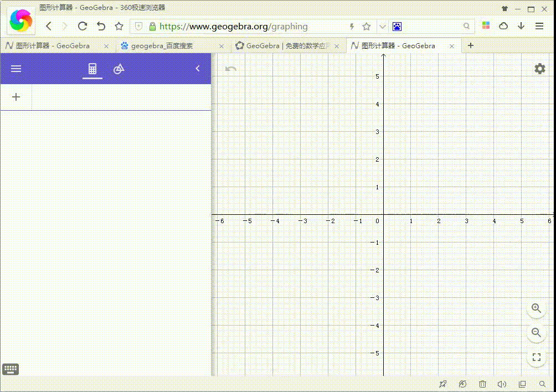Restore the last closed page with the undo arrow

tap(101, 26)
